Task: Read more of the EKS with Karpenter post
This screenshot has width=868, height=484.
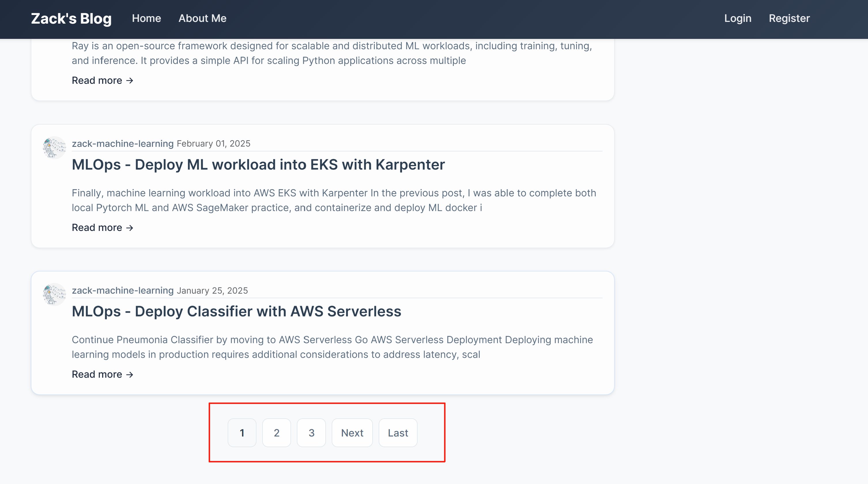Action: (102, 227)
